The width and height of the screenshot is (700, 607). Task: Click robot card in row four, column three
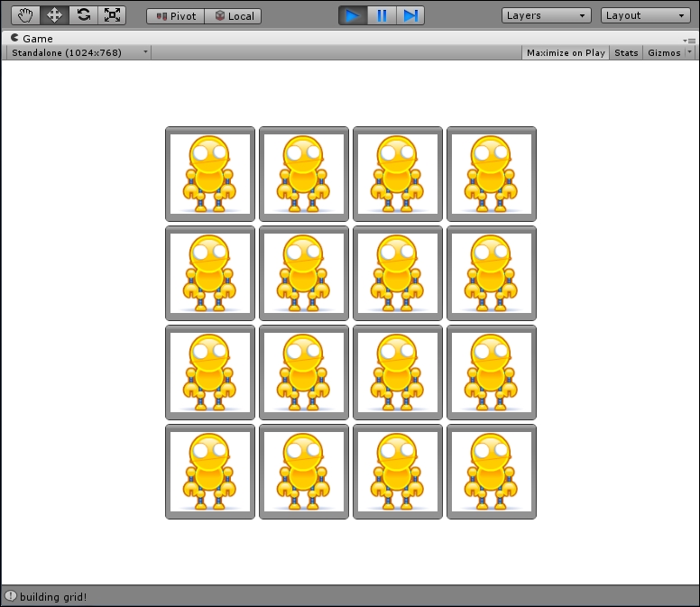[398, 472]
